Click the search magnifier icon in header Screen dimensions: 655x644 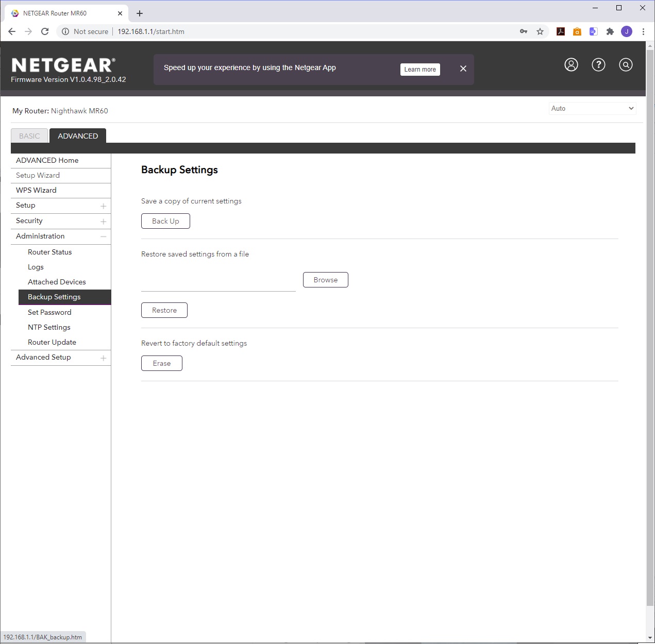[x=626, y=65]
